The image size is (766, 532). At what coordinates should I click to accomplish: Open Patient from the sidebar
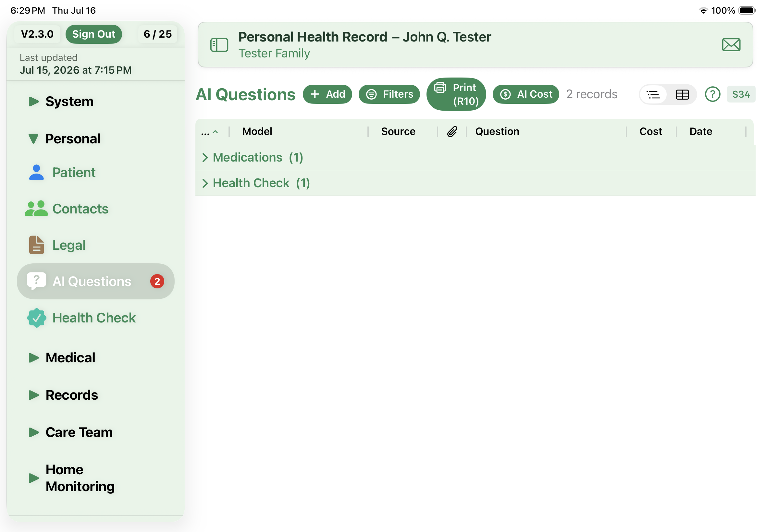74,172
